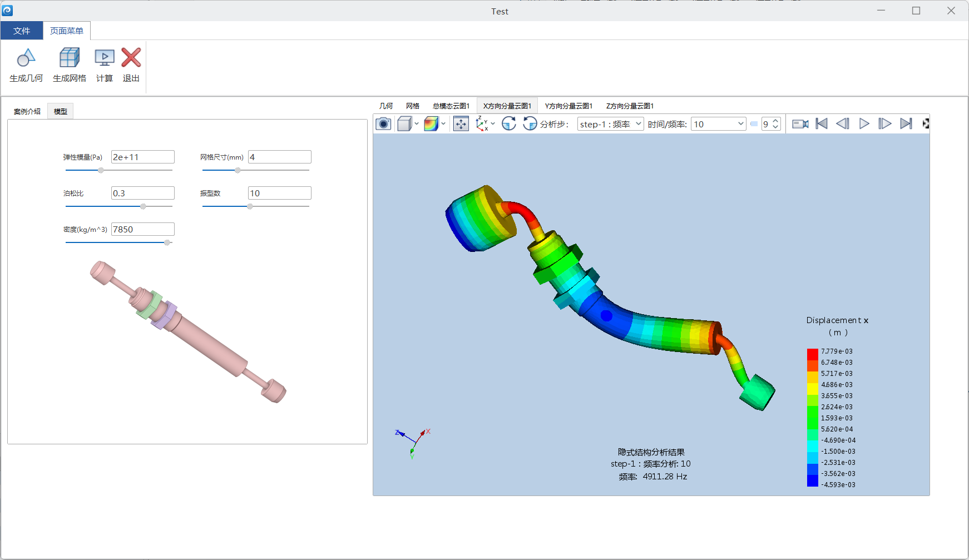Open the 文件 file menu
Viewport: 969px width, 560px height.
click(22, 31)
